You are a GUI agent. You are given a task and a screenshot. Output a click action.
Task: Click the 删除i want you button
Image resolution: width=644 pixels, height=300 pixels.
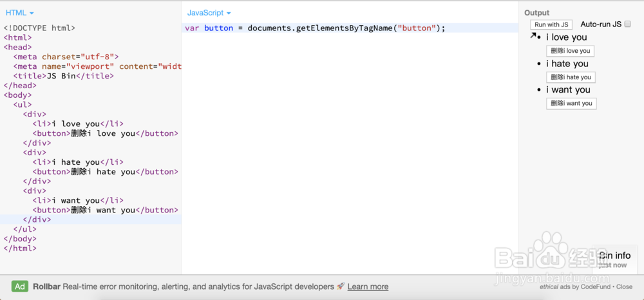pyautogui.click(x=571, y=104)
